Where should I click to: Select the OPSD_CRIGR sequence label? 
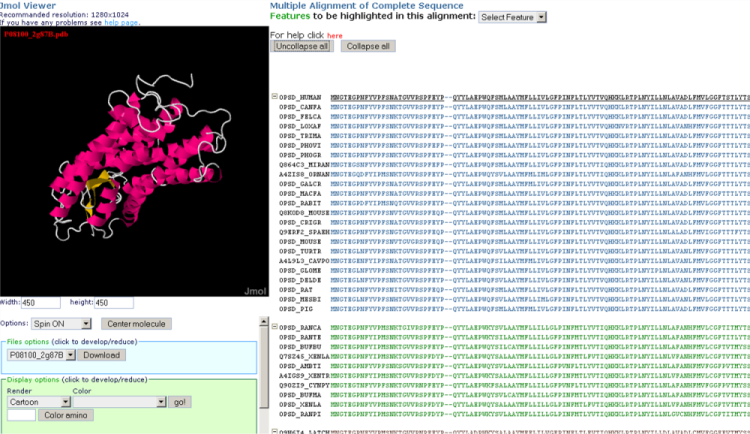click(300, 222)
